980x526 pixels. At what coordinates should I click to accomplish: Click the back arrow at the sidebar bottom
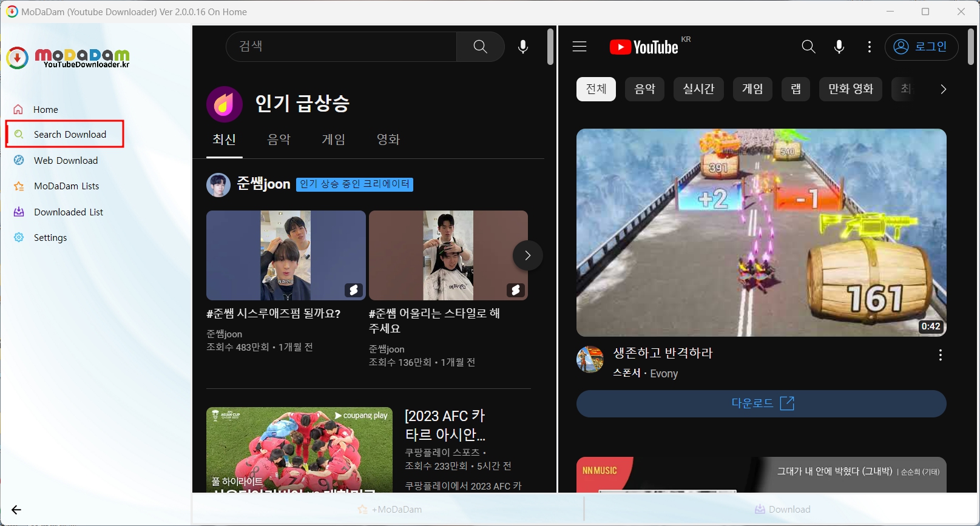tap(16, 510)
